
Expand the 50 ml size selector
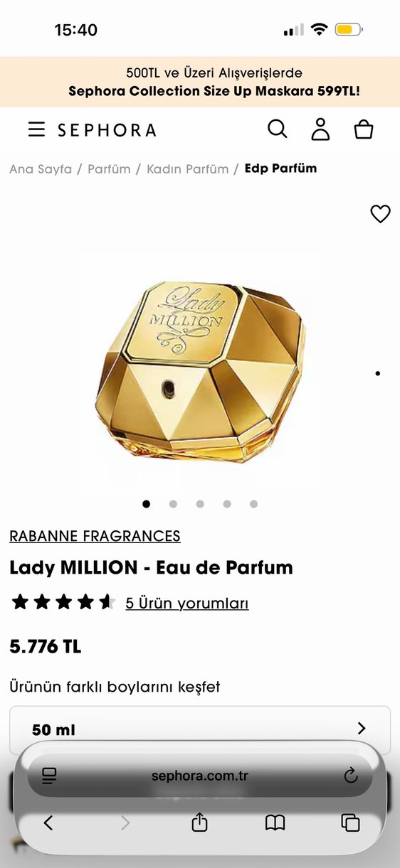[200, 729]
